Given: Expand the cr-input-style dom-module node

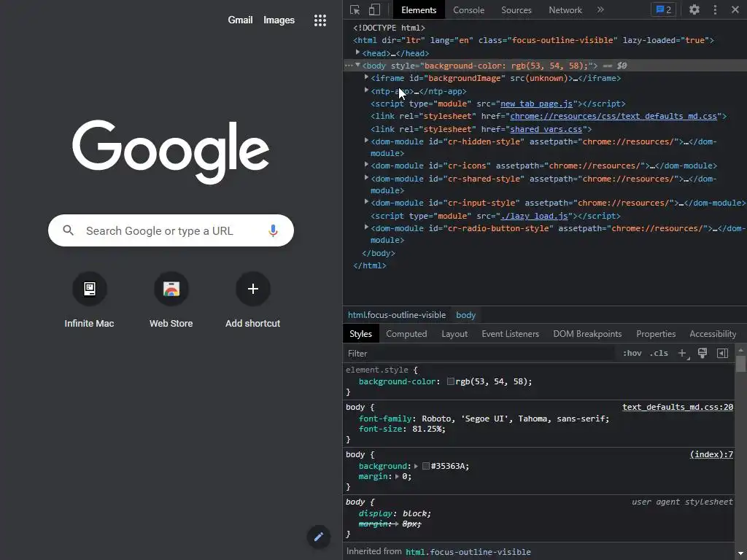Looking at the screenshot, I should [366, 202].
